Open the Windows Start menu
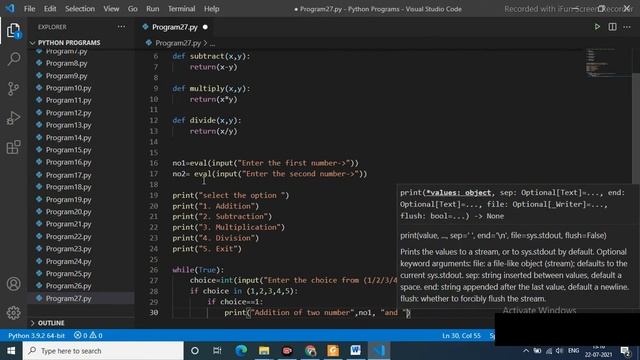 pyautogui.click(x=11, y=351)
